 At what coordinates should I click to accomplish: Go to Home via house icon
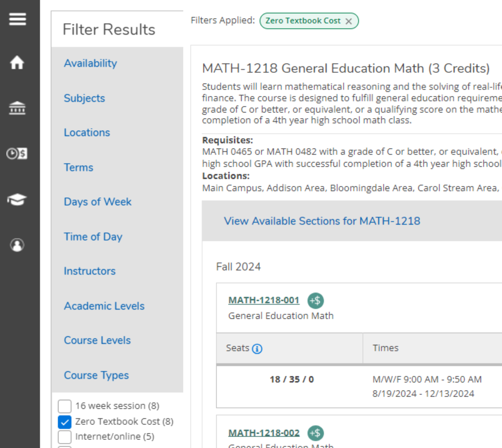pyautogui.click(x=17, y=62)
